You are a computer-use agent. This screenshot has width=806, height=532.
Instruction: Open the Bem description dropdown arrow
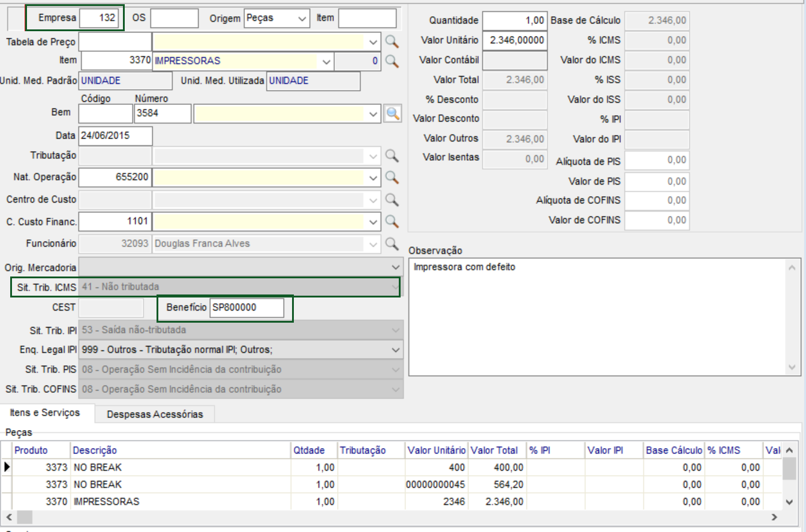(x=374, y=113)
